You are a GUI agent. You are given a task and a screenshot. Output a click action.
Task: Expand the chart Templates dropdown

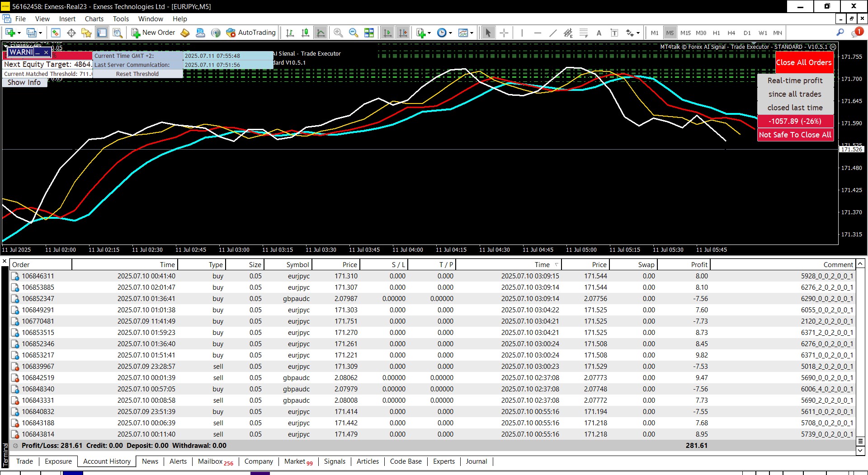[472, 33]
